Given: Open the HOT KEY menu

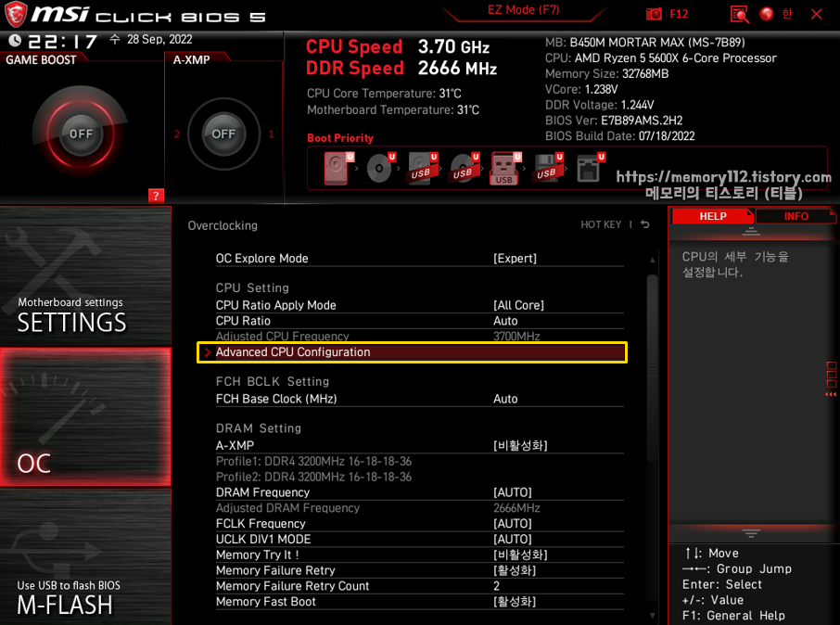Looking at the screenshot, I should click(x=601, y=224).
